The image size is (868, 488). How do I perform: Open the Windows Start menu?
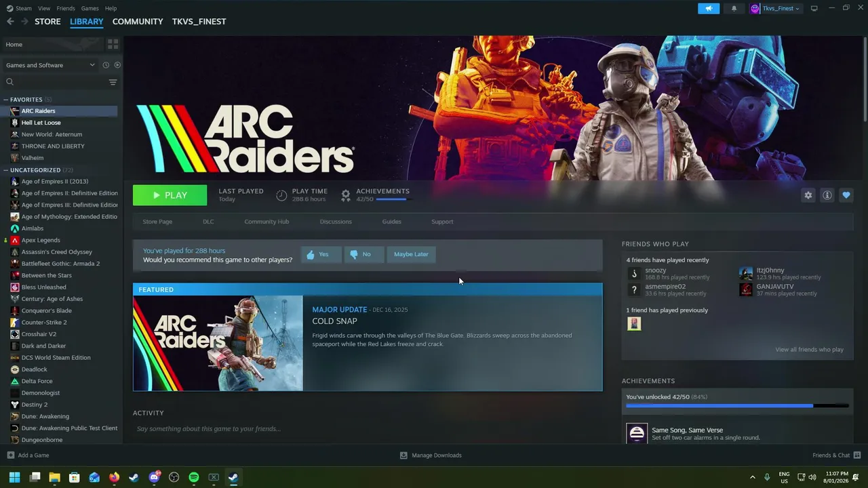[14, 477]
